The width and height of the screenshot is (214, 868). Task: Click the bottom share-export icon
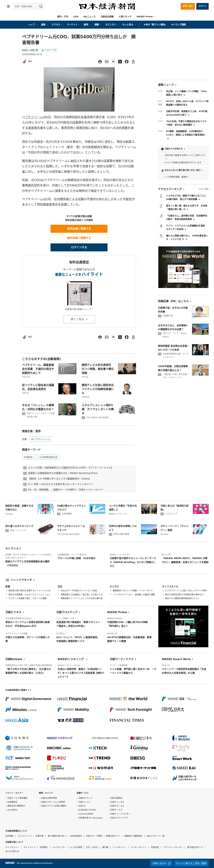pos(133,337)
